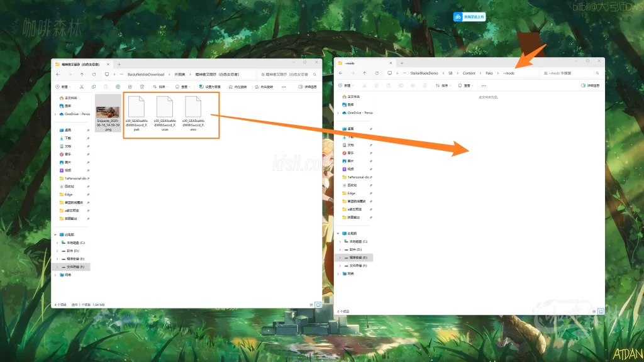Click the blue Baidu cloud upload button on desktop
The image size is (644, 362).
(x=469, y=17)
